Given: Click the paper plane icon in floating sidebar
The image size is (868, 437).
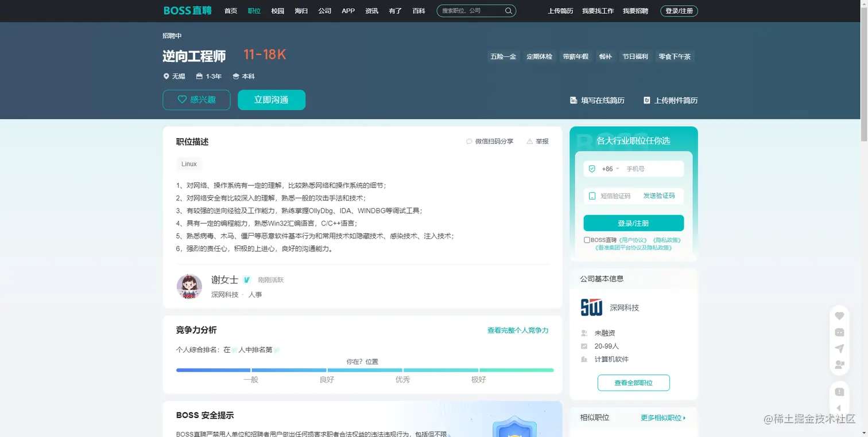Looking at the screenshot, I should tap(839, 348).
